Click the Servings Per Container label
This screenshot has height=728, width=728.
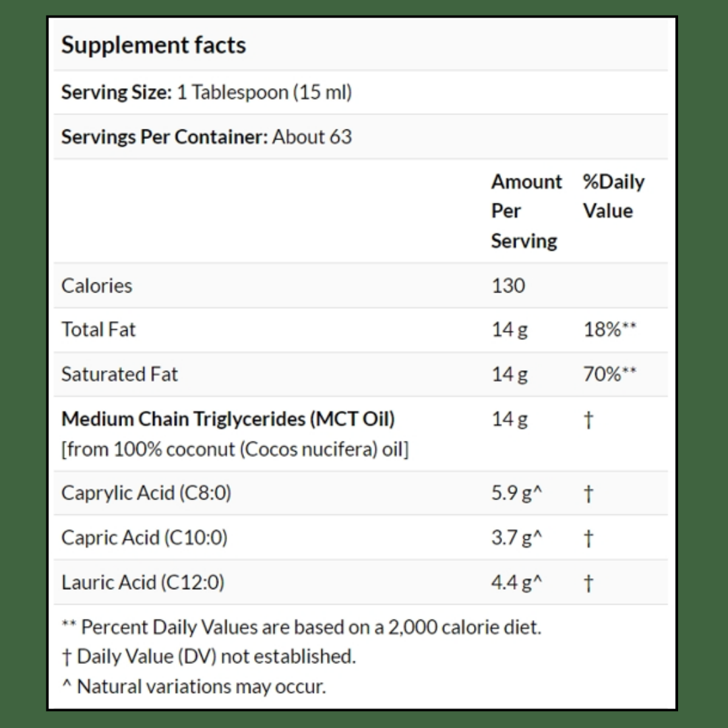164,137
